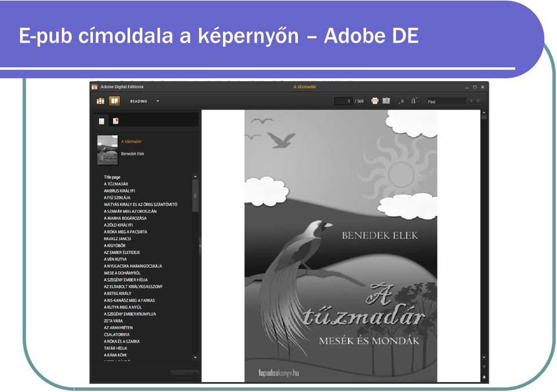Select 'MÁTYÁS KIRÁLY ÉS AZ ÖREG SZÁNTÓVETŐ'
The image size is (557, 392).
(x=140, y=205)
